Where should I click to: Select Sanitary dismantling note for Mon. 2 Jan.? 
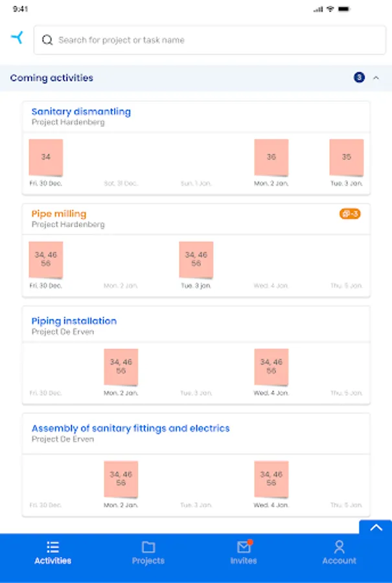(271, 157)
